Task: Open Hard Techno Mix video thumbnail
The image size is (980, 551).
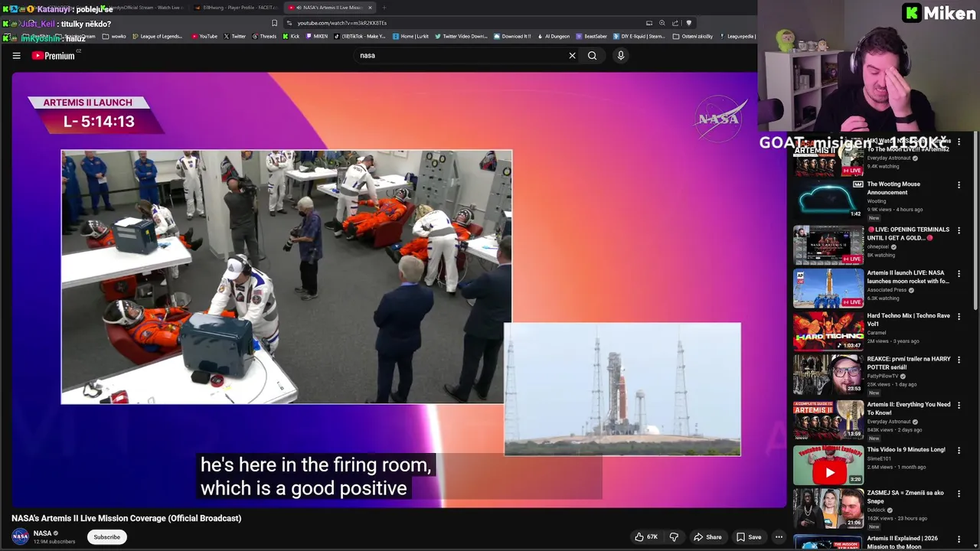Action: [828, 331]
